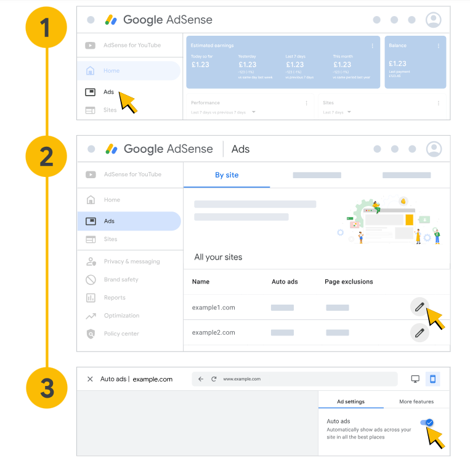470x476 pixels.
Task: Toggle the Auto ads switch
Action: (x=426, y=422)
